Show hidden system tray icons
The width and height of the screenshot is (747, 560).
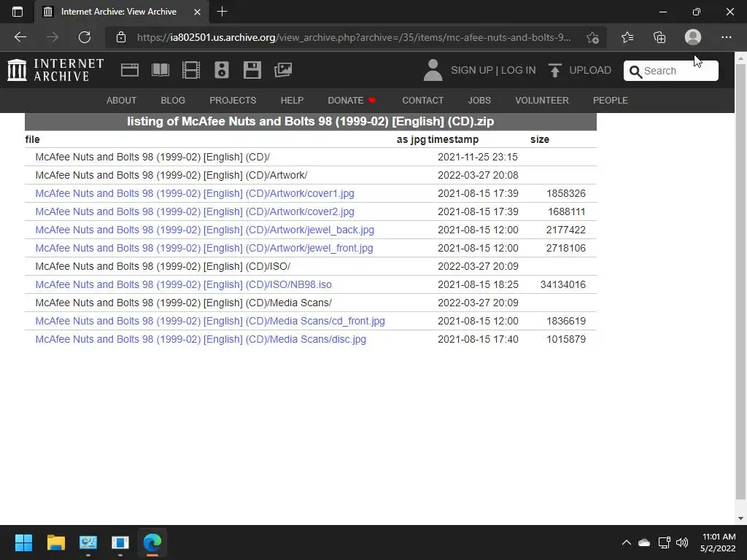click(627, 542)
